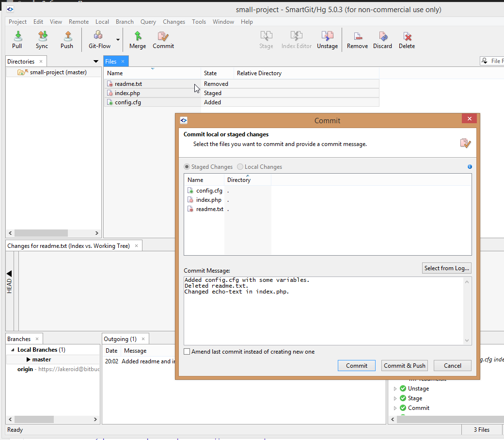The image size is (504, 440).
Task: Click the Select from Log... button
Action: point(446,268)
